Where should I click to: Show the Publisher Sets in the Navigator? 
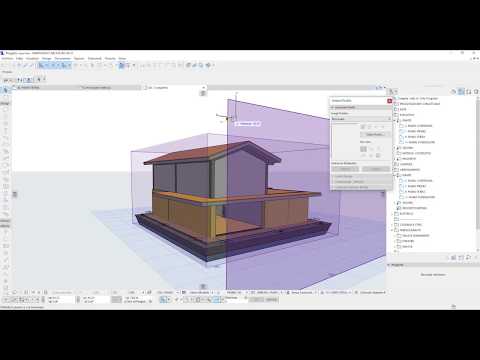(x=476, y=91)
